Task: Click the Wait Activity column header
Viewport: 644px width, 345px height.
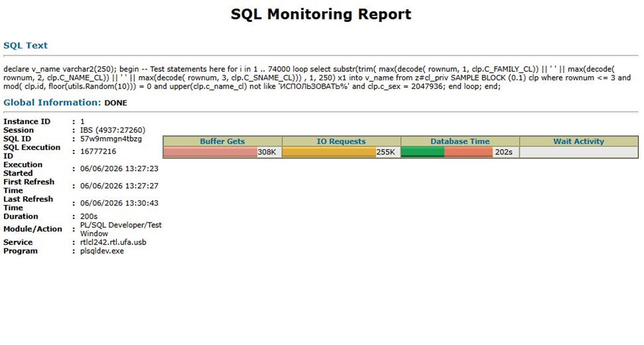Action: coord(579,141)
